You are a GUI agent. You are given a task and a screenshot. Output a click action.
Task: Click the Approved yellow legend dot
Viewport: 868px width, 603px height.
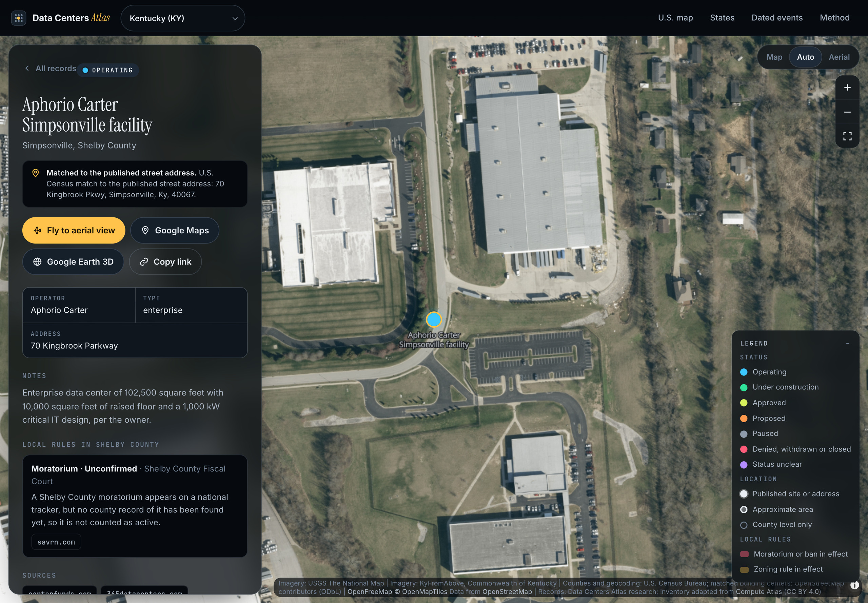744,403
